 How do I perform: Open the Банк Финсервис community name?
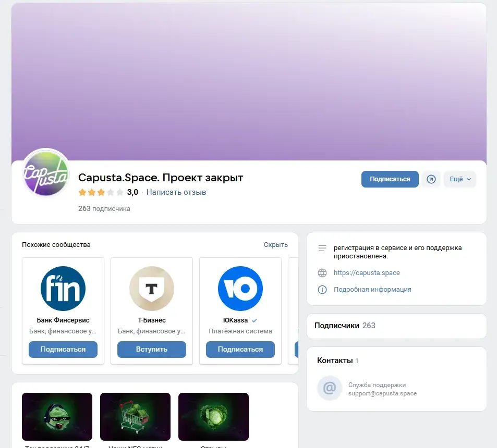click(x=63, y=320)
